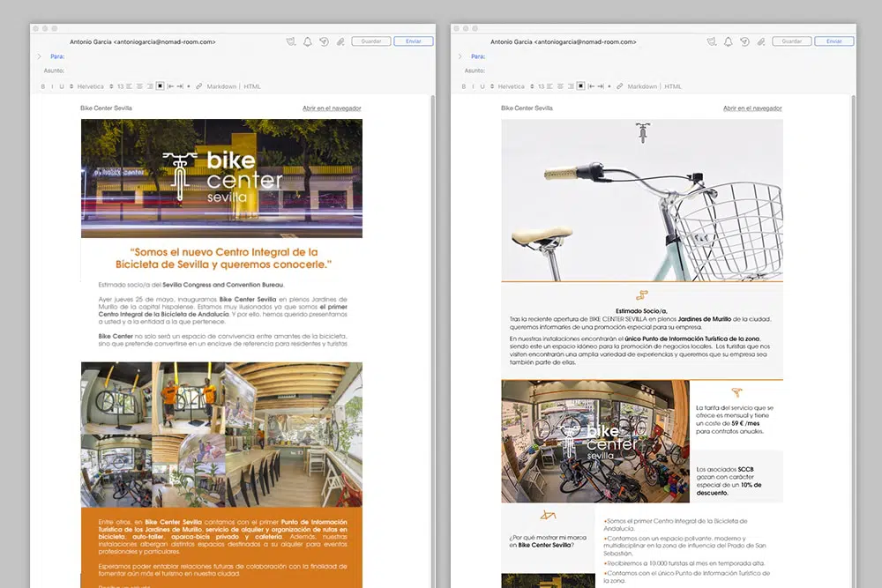Decrease indent in the right window toolbar
This screenshot has width=882, height=588.
591,86
